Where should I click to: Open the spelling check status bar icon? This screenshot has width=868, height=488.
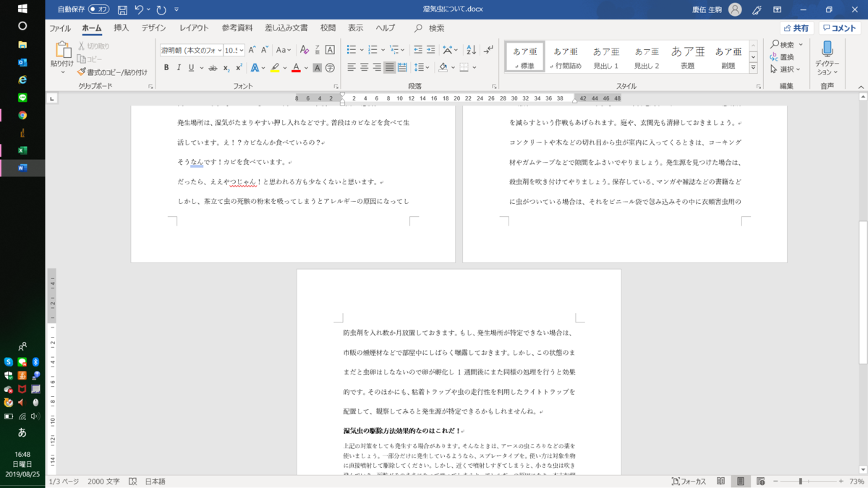click(x=132, y=481)
